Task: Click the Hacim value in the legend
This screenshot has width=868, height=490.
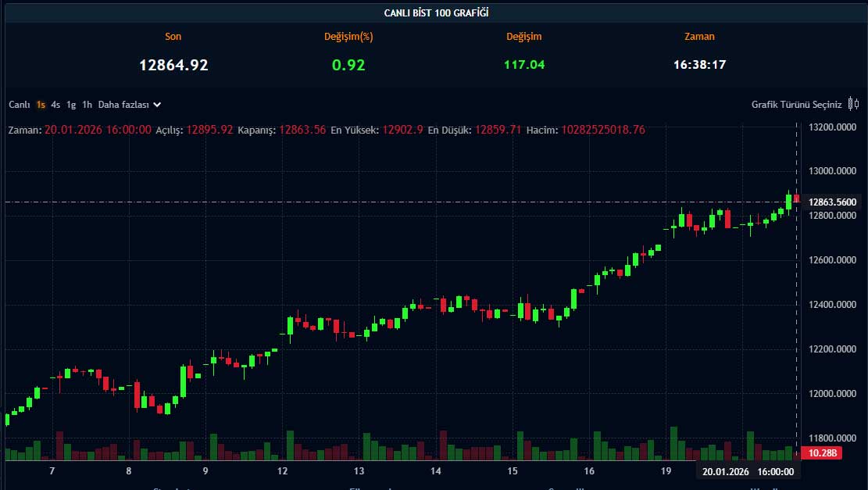Action: click(x=602, y=130)
